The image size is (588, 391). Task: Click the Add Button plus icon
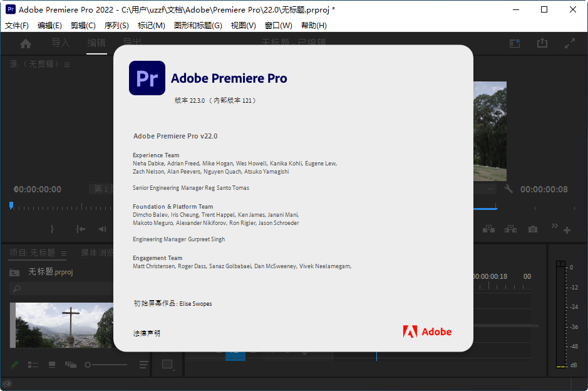(567, 230)
